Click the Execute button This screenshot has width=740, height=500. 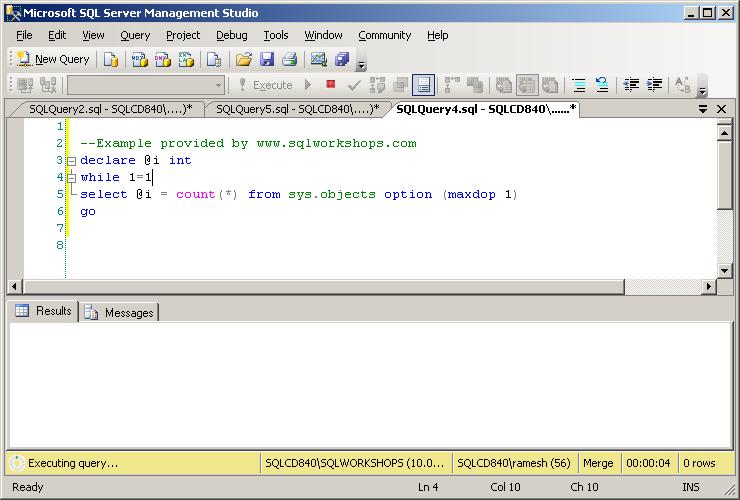coord(266,85)
